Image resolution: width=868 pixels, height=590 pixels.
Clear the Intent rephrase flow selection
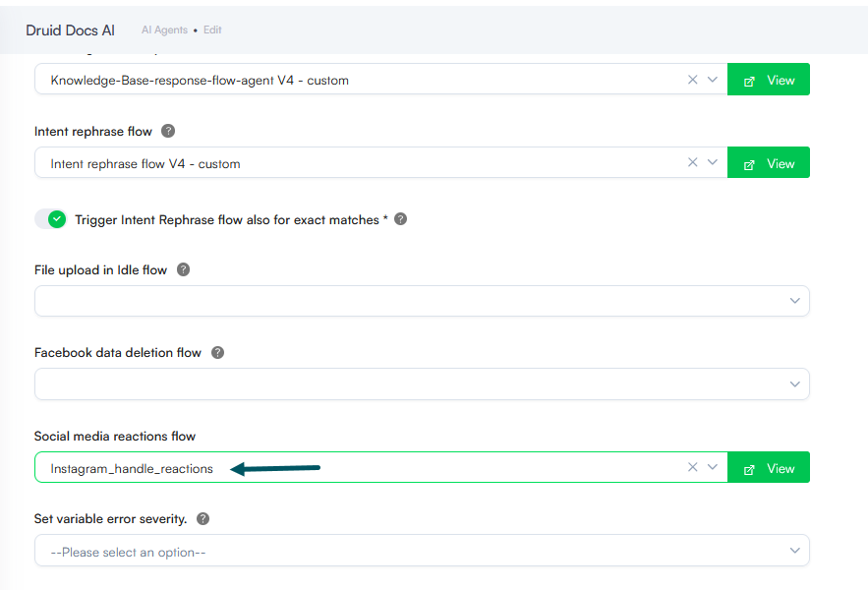click(x=692, y=162)
